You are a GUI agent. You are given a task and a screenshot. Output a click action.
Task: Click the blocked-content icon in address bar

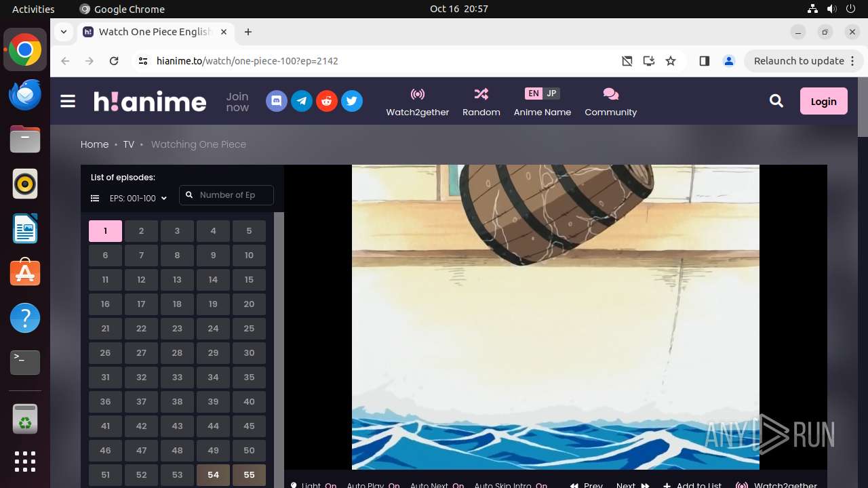tap(627, 61)
